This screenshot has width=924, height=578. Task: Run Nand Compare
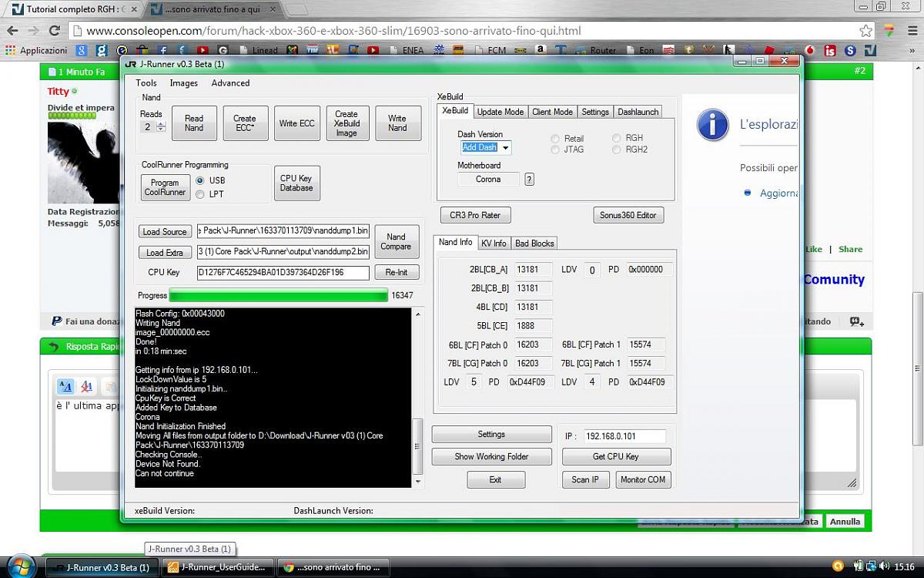[x=396, y=242]
